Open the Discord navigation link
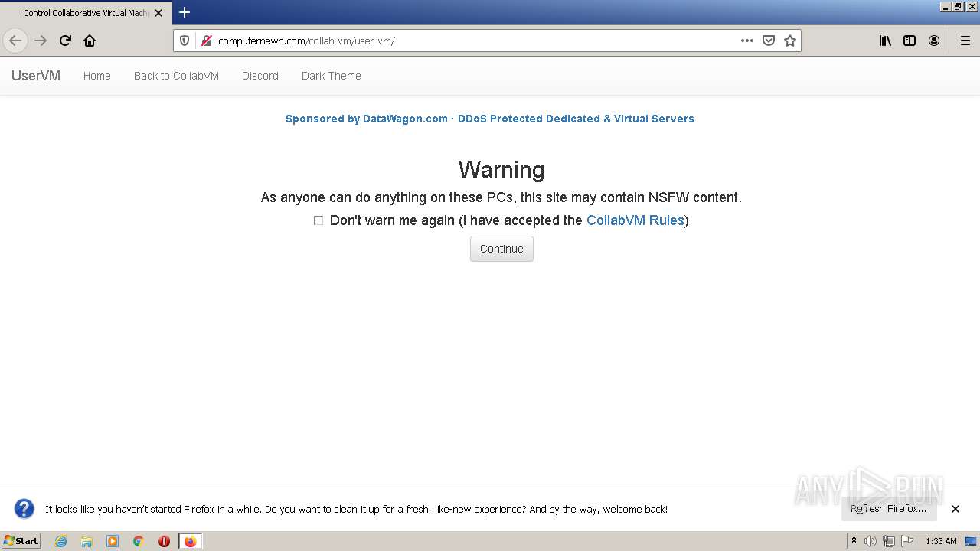This screenshot has height=551, width=980. click(x=260, y=76)
